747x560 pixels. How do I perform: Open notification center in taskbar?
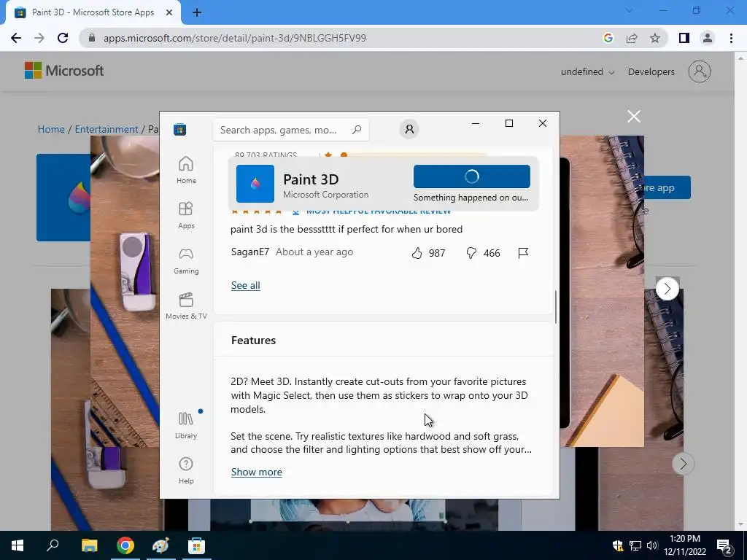(724, 545)
